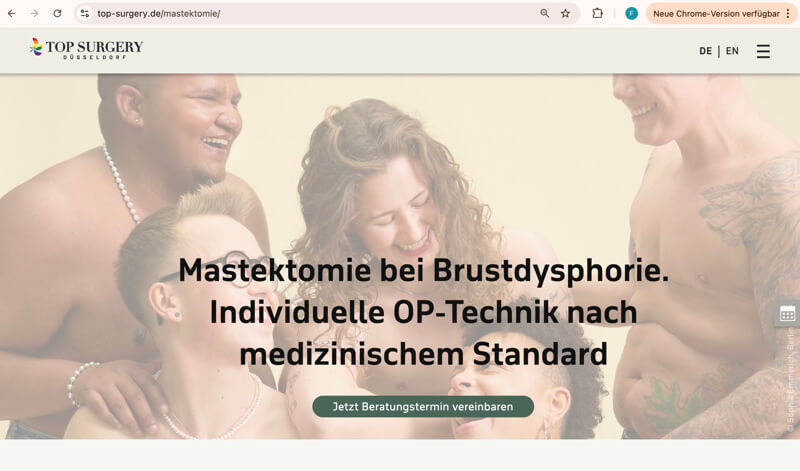This screenshot has width=800, height=471.
Task: Open the calendar appointment side widget
Action: (787, 314)
